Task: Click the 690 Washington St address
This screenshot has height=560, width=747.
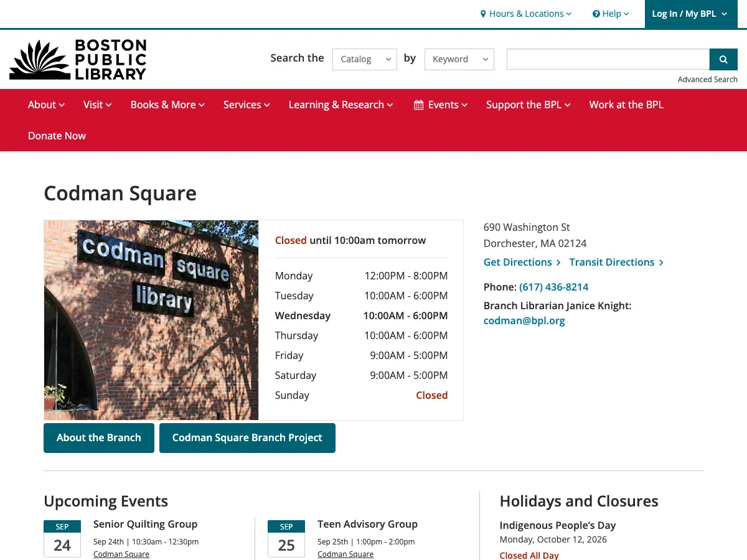Action: click(x=535, y=235)
